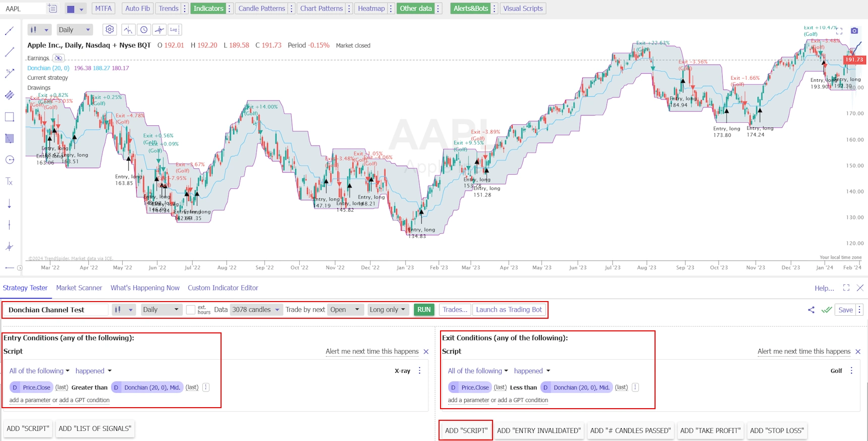Expand the exit happened dropdown
The width and height of the screenshot is (868, 441).
click(532, 371)
